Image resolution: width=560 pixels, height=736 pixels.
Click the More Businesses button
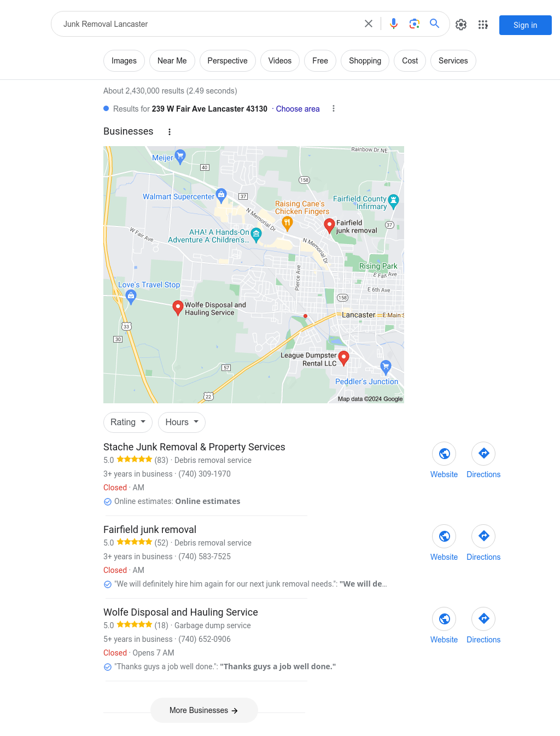coord(204,710)
